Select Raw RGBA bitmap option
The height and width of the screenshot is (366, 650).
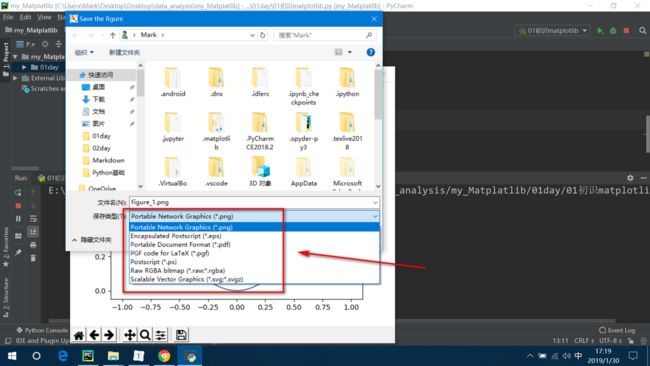(x=255, y=271)
